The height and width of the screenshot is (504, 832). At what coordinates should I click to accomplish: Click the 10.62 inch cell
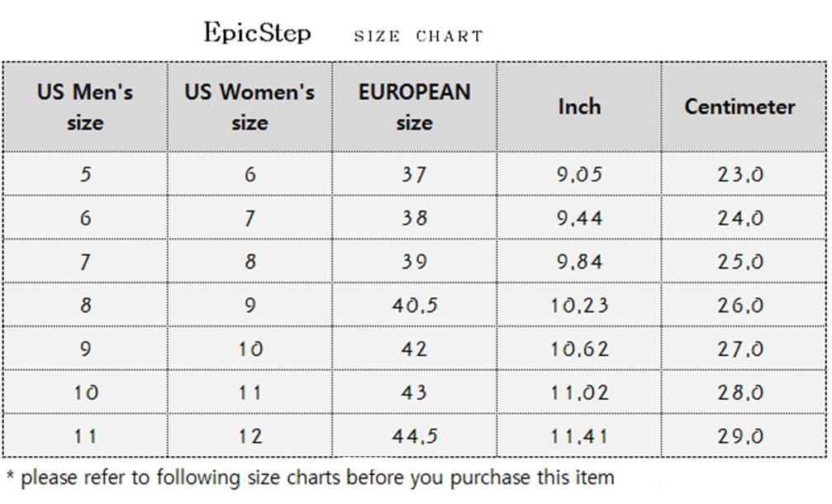point(579,349)
